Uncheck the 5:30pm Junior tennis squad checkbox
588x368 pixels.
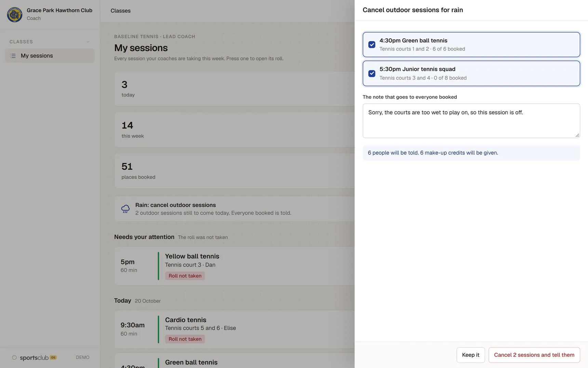click(x=372, y=74)
